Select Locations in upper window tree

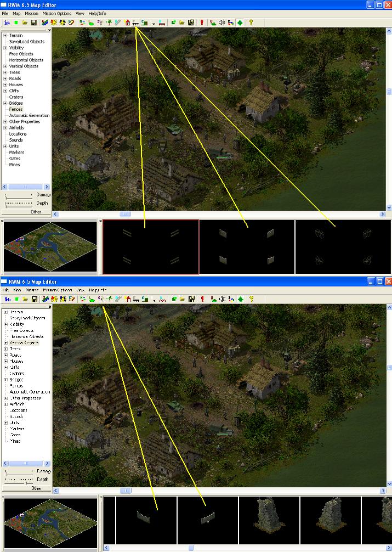coord(18,134)
